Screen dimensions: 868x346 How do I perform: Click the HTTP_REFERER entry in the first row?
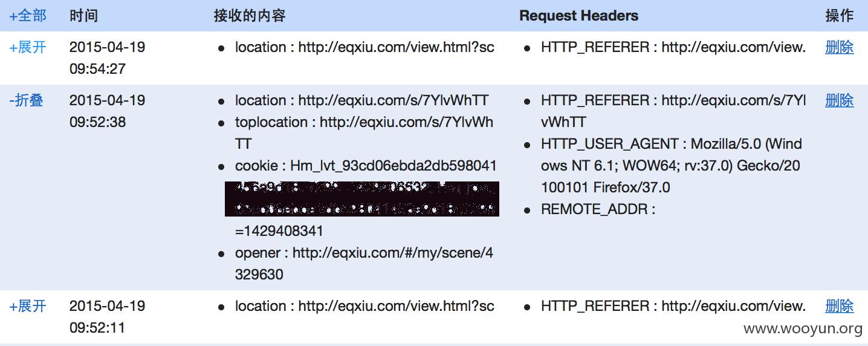tap(673, 47)
